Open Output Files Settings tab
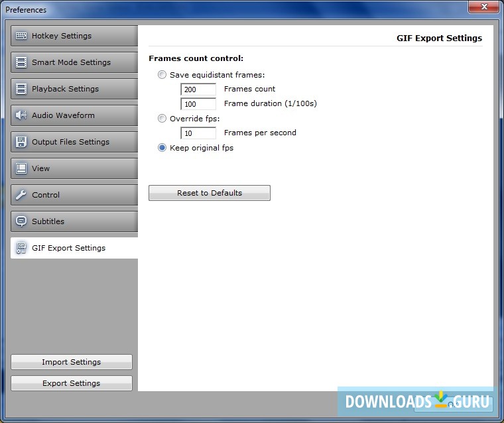The width and height of the screenshot is (504, 423). coord(74,142)
